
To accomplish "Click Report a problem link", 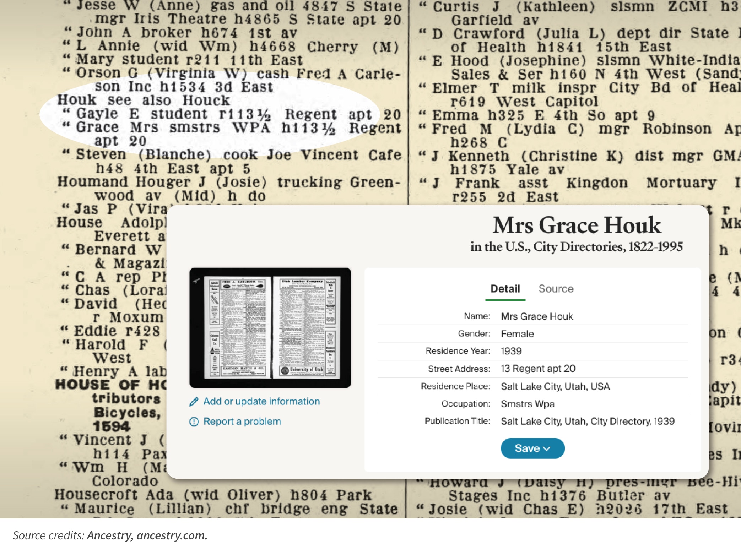I will [x=241, y=421].
